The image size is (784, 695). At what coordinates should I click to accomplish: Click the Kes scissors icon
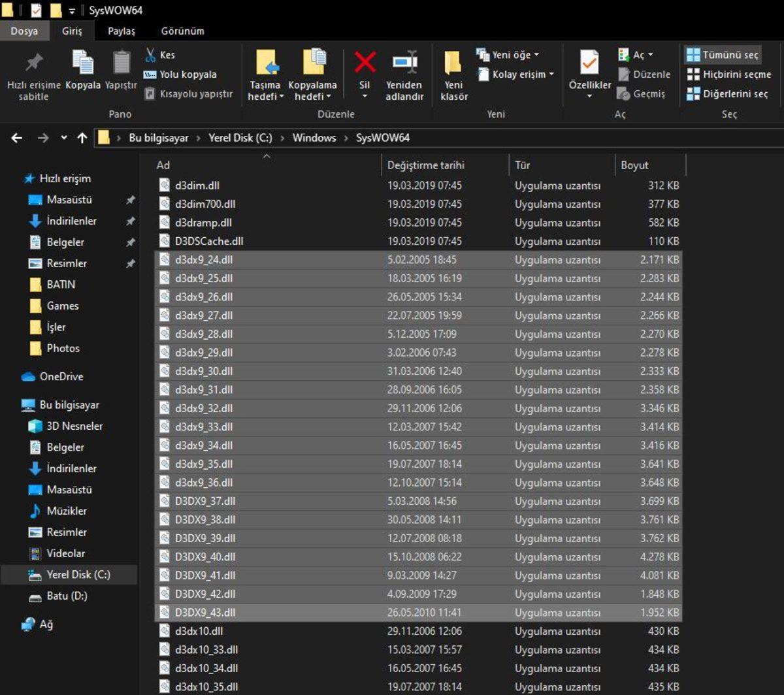(x=150, y=55)
